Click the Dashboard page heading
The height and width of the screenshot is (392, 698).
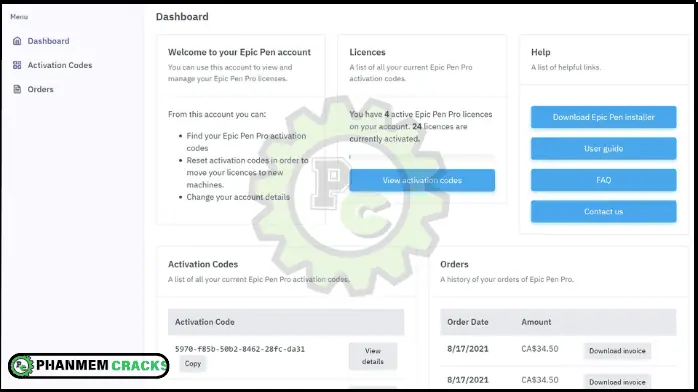[x=182, y=16]
